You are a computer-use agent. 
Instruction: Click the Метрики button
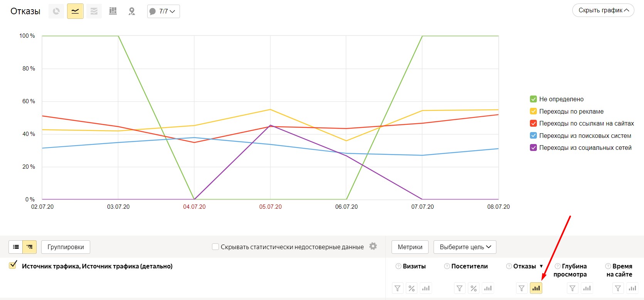[410, 247]
